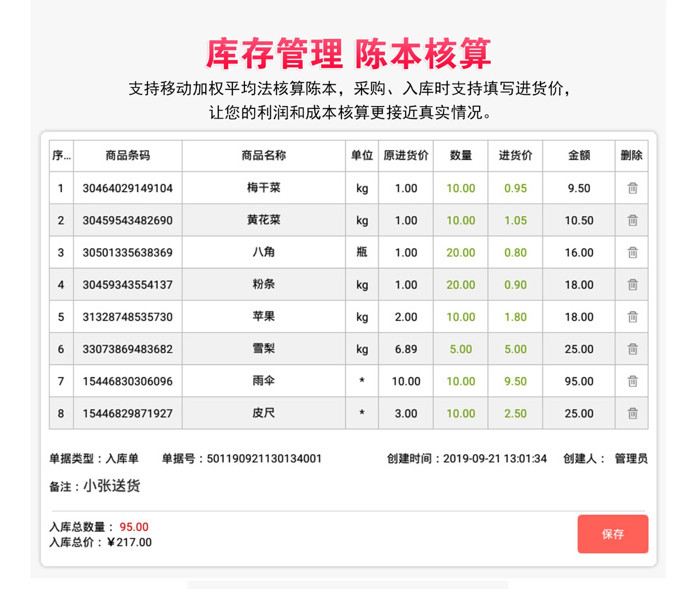Click the 商品条码 column header
Viewport: 700px width, 589px height.
(127, 156)
